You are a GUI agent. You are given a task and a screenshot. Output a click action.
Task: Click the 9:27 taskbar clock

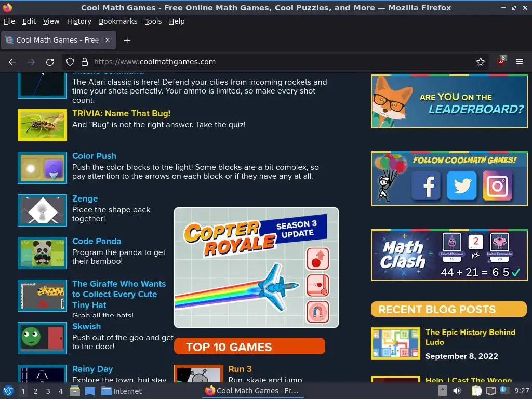[522, 391]
